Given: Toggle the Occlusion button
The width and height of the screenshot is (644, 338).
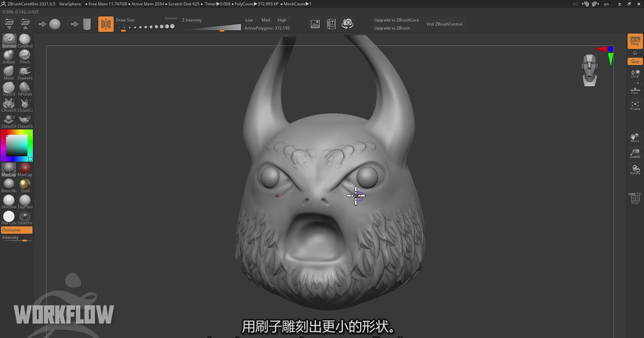Looking at the screenshot, I should tap(17, 230).
